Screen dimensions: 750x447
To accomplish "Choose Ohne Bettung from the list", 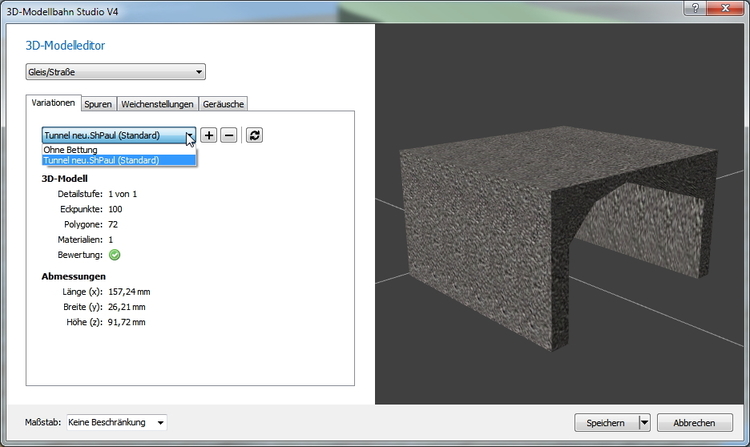I will [x=70, y=150].
